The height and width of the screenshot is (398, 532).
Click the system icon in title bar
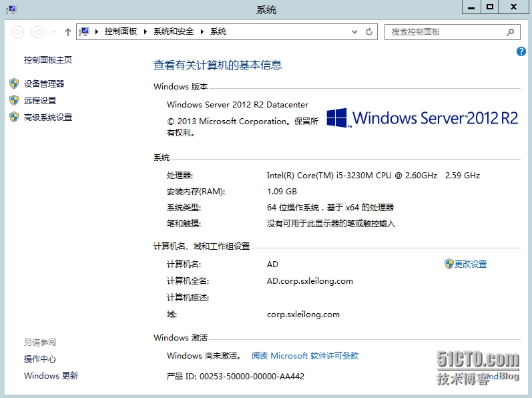pyautogui.click(x=11, y=9)
